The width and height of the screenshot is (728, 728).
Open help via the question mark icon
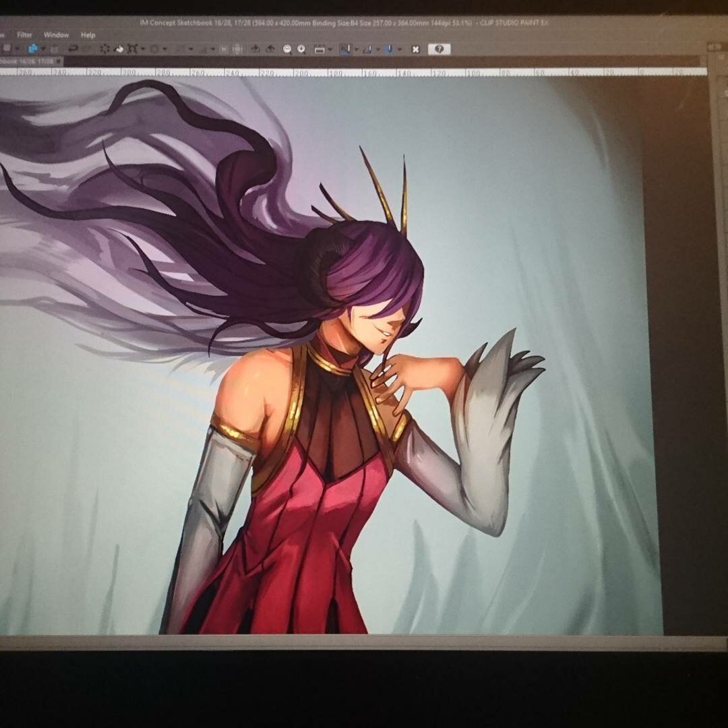(439, 49)
